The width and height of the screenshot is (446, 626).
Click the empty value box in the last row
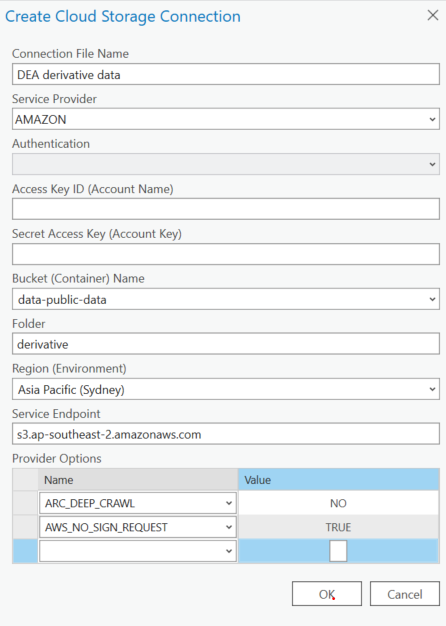point(338,551)
